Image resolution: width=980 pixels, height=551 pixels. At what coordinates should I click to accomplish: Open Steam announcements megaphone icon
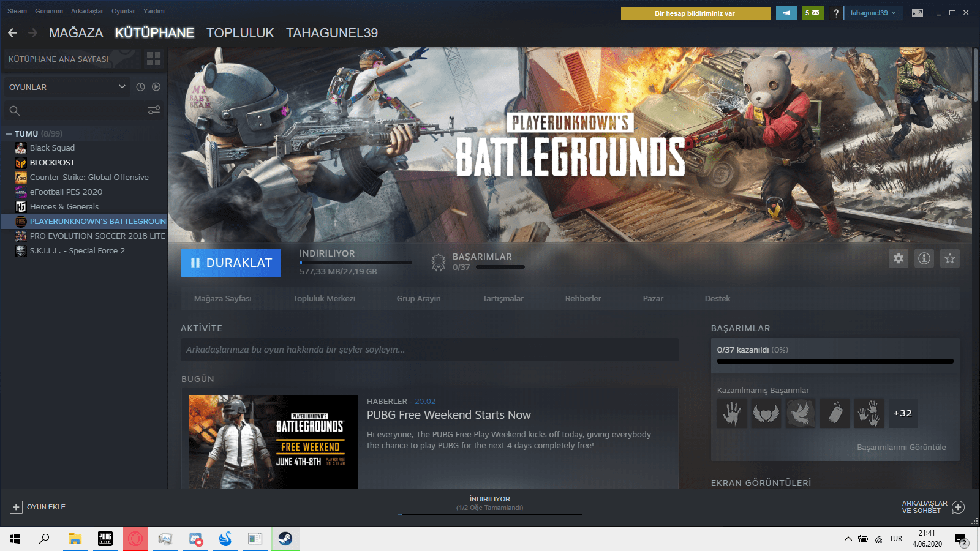tap(786, 13)
